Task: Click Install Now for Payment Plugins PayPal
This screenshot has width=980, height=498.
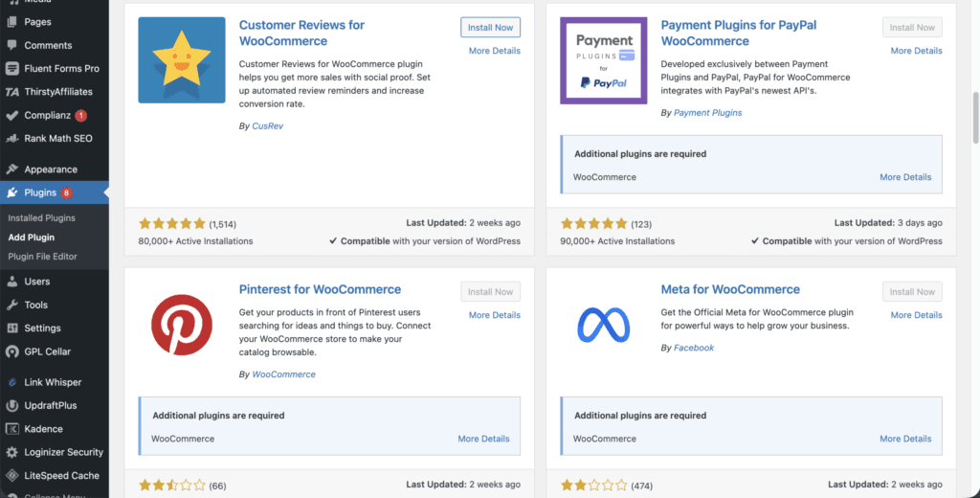Action: pos(912,28)
